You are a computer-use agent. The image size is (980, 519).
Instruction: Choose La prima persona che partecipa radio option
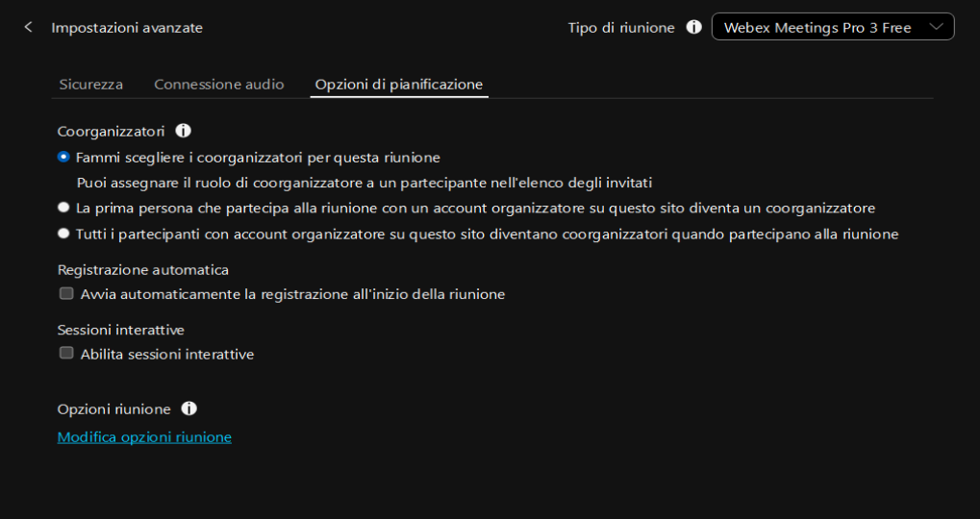[63, 208]
